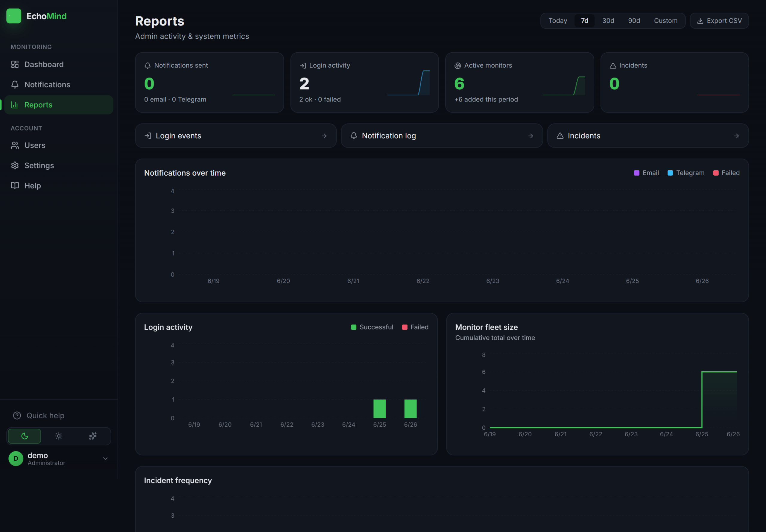Expand demo Administrator account menu chevron
Image resolution: width=766 pixels, height=532 pixels.
[105, 459]
